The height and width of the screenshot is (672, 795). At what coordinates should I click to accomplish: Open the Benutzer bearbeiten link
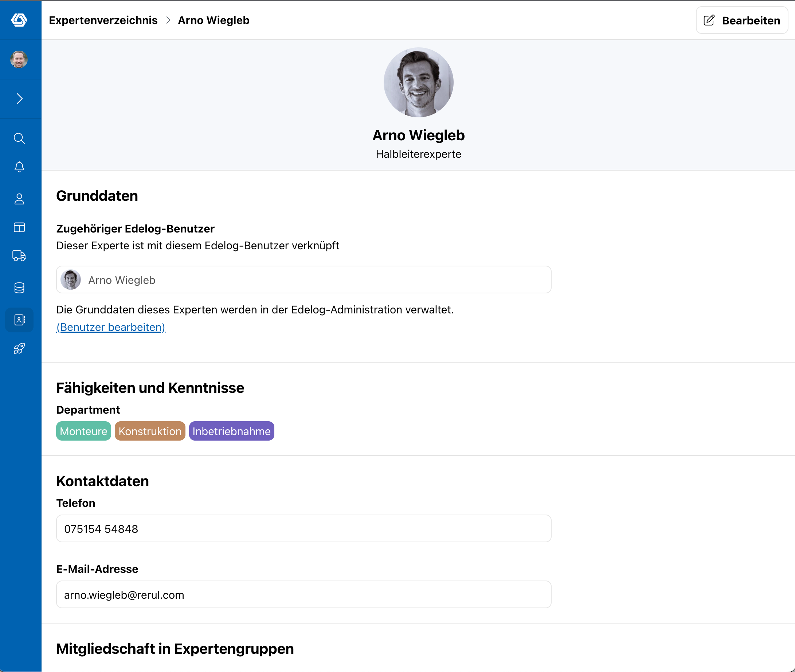pos(111,327)
